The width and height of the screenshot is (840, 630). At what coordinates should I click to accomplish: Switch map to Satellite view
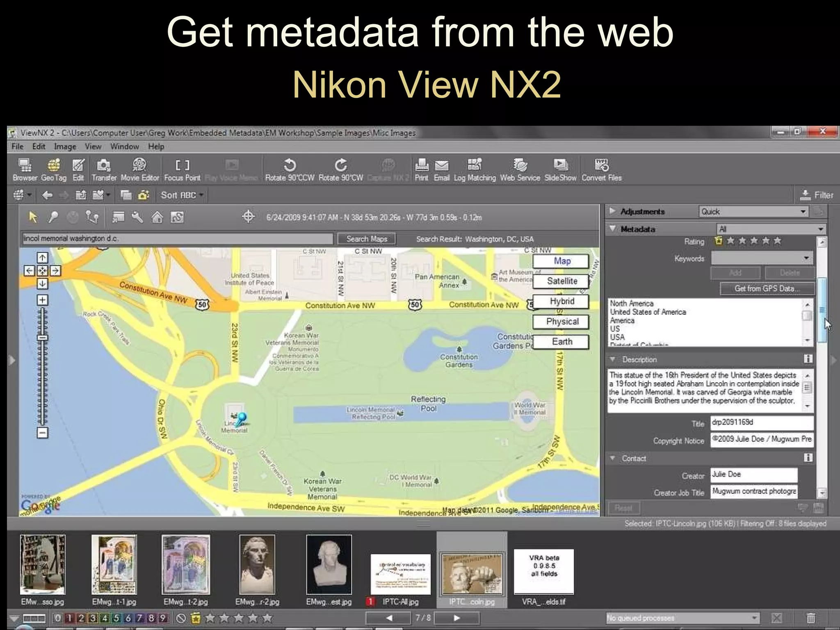pos(561,281)
